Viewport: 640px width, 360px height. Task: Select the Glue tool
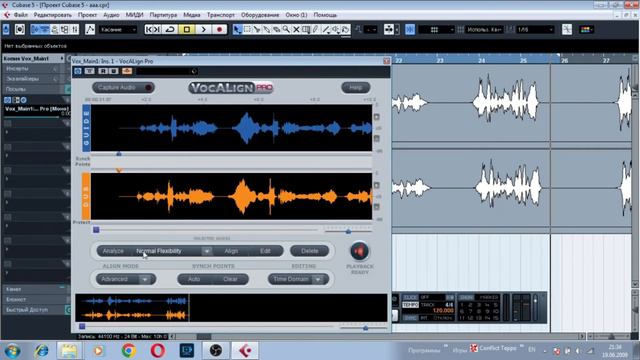[x=267, y=29]
